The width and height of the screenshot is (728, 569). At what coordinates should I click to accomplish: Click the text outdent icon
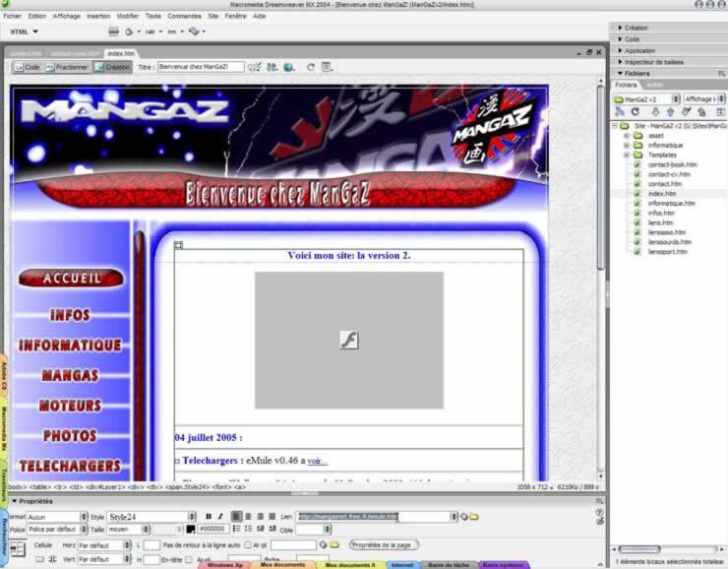[x=261, y=529]
